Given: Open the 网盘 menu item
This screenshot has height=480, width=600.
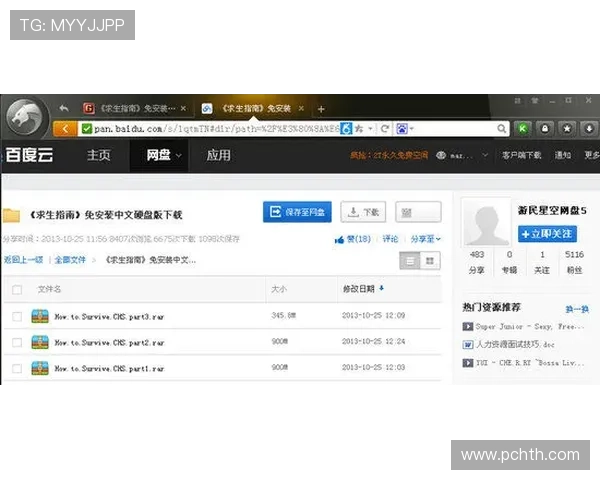Looking at the screenshot, I should (158, 155).
